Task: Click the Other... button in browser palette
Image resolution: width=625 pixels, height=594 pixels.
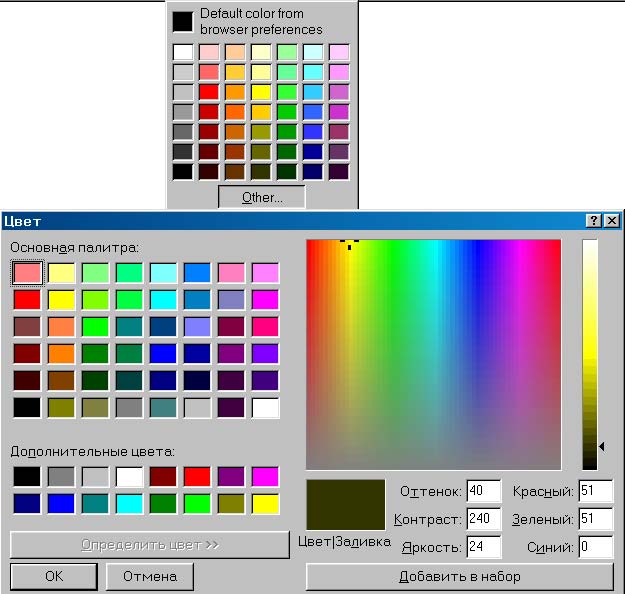Action: [x=262, y=197]
